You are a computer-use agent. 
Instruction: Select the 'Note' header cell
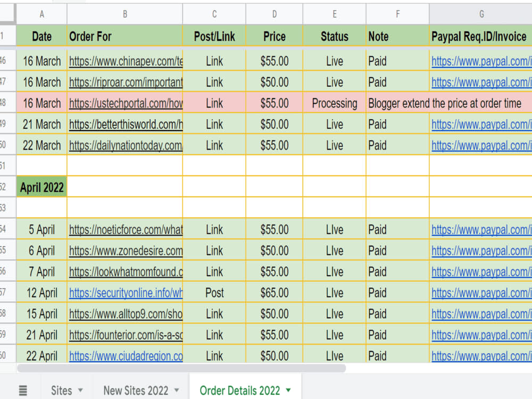[x=397, y=36]
